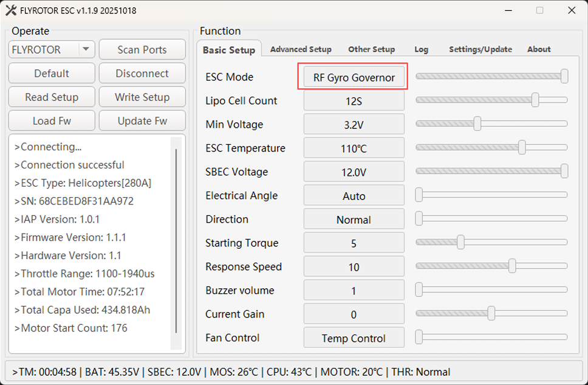Select the RF Gyro Governor ESC mode box
Viewport: 588px width, 385px height.
pos(354,77)
